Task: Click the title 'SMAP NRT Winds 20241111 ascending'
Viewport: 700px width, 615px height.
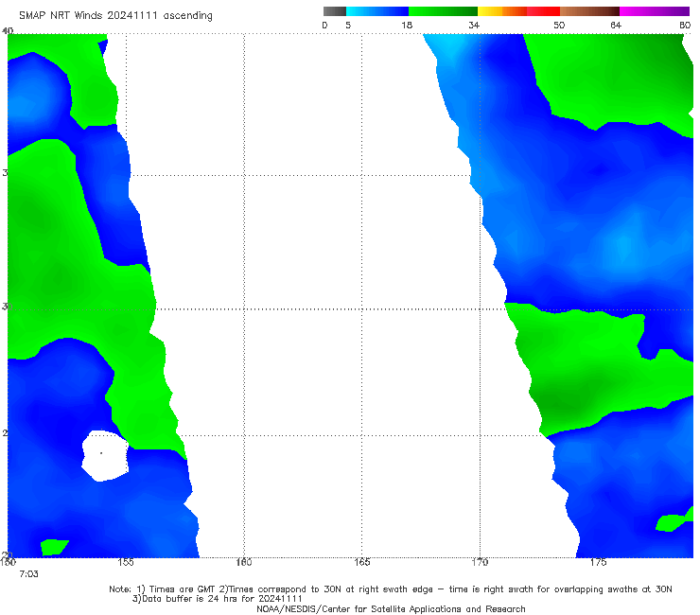Action: (115, 16)
